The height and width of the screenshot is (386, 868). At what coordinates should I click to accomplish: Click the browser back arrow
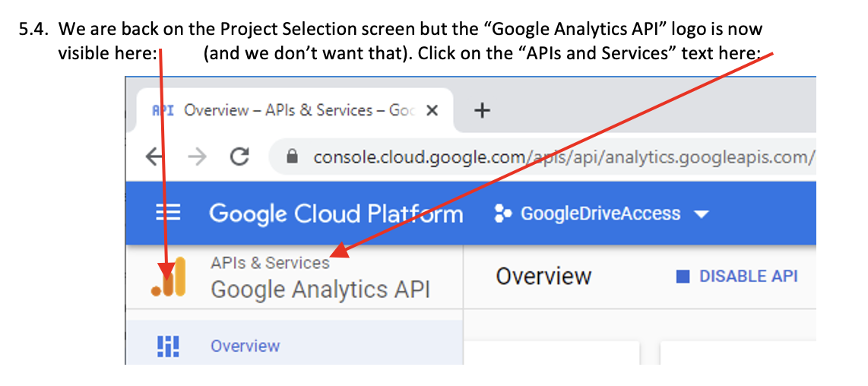(x=154, y=157)
